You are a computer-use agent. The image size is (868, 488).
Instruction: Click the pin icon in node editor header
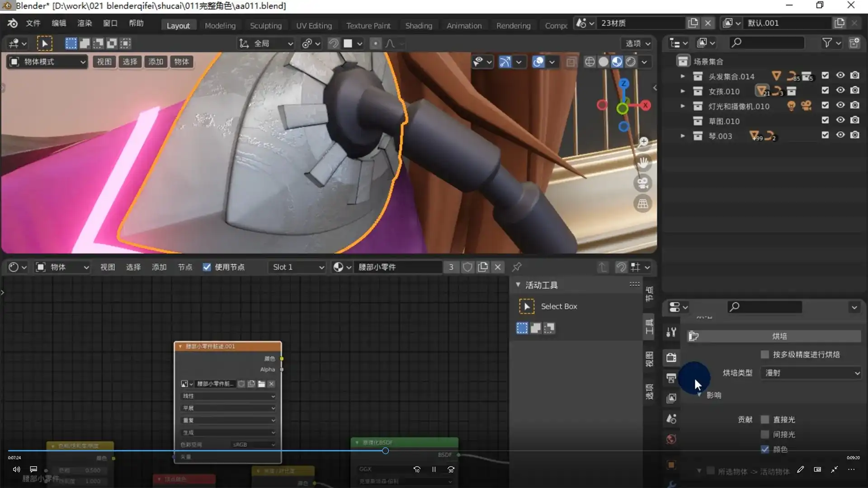(517, 267)
